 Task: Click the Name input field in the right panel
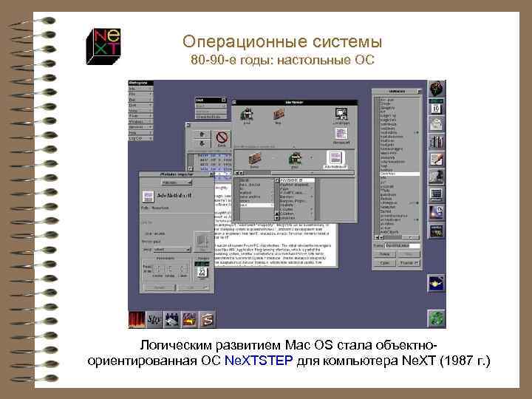403,245
